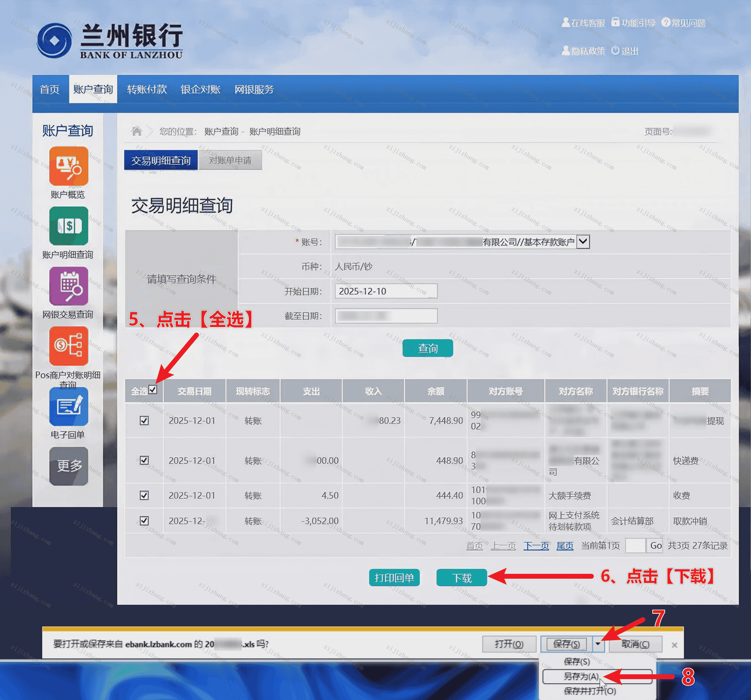Open the 电子回单 blue icon
The height and width of the screenshot is (700, 751).
tap(68, 406)
